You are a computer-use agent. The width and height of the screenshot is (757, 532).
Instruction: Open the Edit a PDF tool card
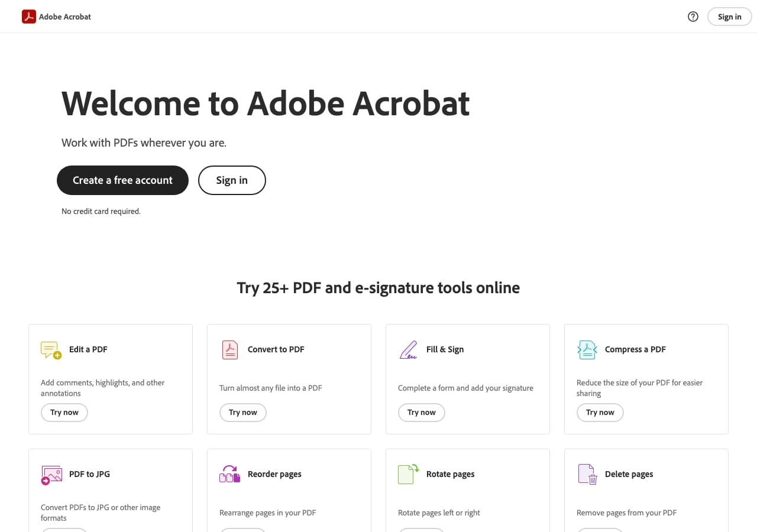111,378
